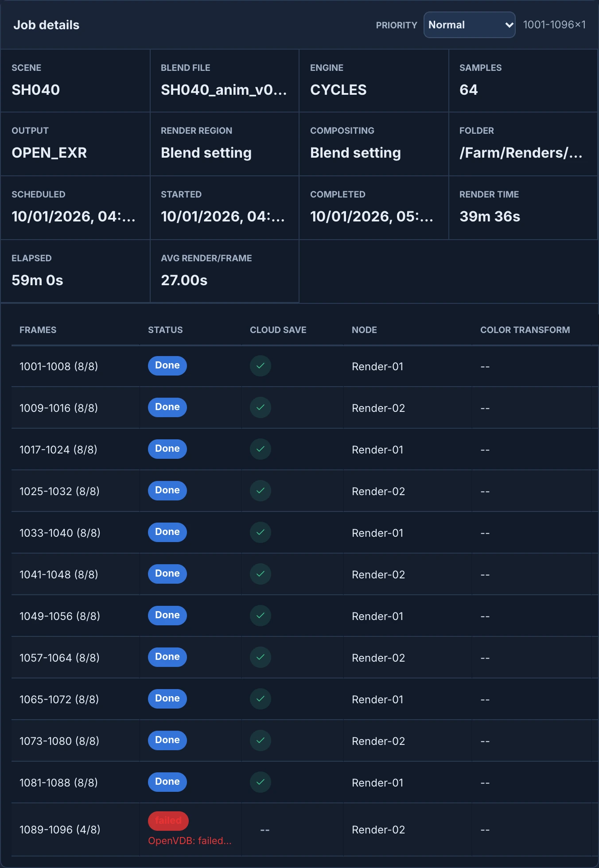Image resolution: width=599 pixels, height=868 pixels.
Task: Click the scene value SH040
Action: (x=36, y=90)
